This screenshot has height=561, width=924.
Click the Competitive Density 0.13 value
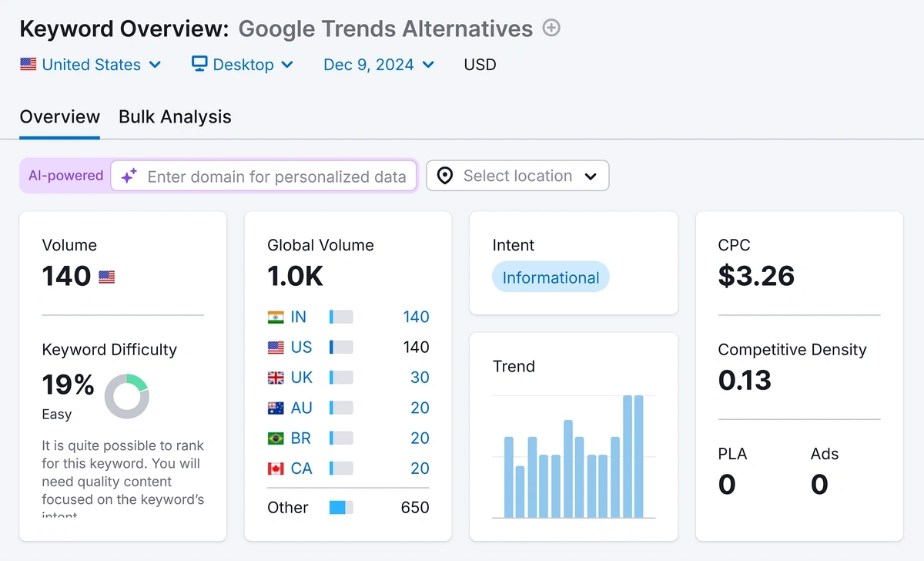[745, 380]
